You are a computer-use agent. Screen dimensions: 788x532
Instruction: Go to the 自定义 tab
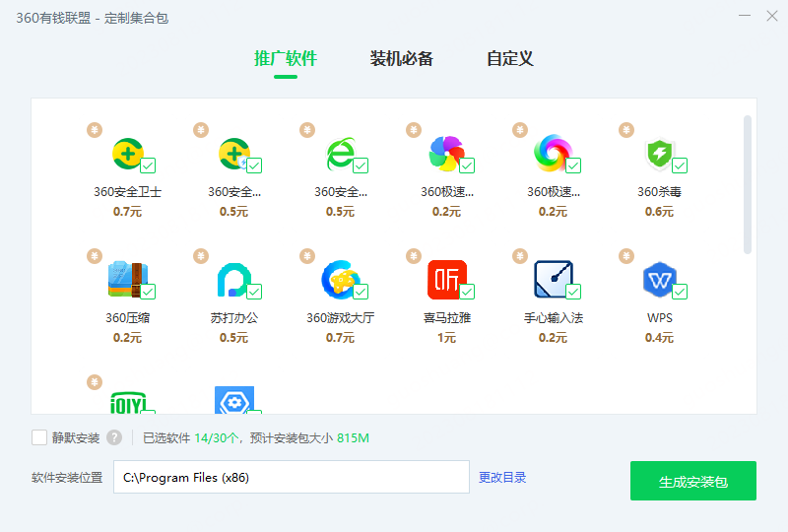coord(510,59)
